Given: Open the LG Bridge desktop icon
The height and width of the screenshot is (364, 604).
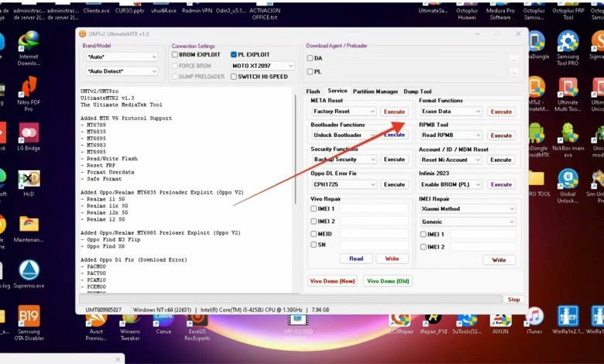Looking at the screenshot, I should tap(29, 134).
